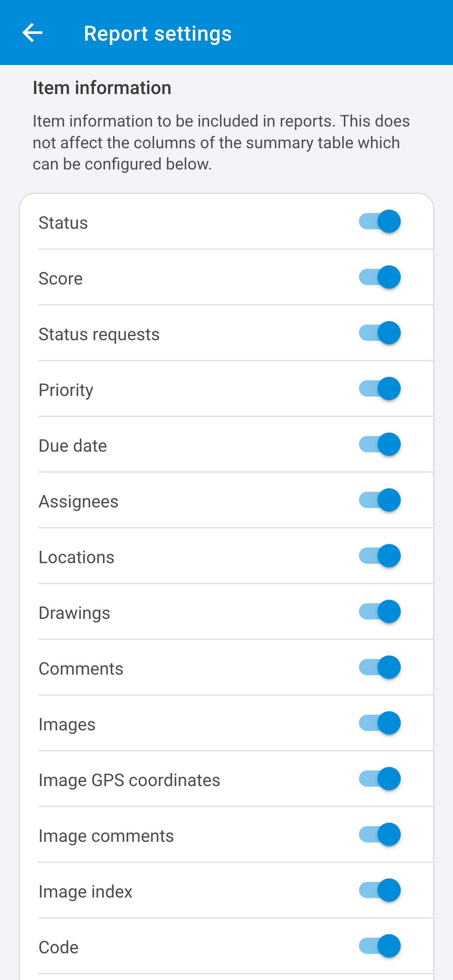Tap the Report settings title
Screen dimensions: 453x980
[158, 34]
